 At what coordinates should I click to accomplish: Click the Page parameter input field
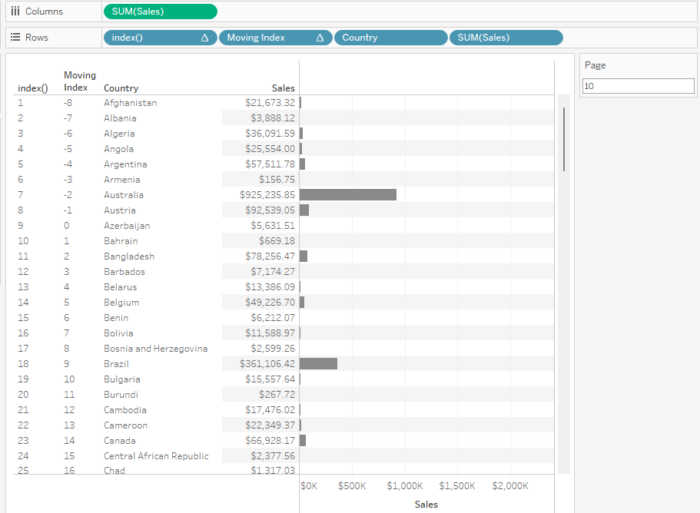[x=637, y=87]
